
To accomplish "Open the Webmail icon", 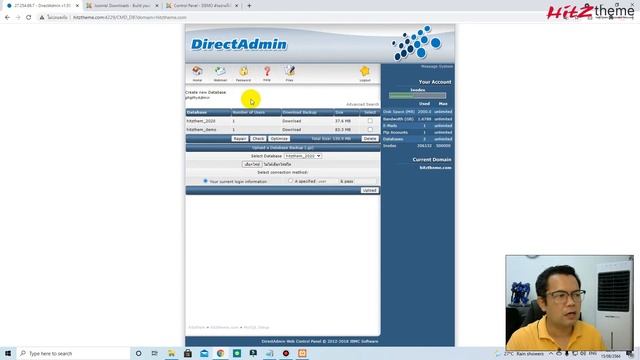I will coord(220,73).
